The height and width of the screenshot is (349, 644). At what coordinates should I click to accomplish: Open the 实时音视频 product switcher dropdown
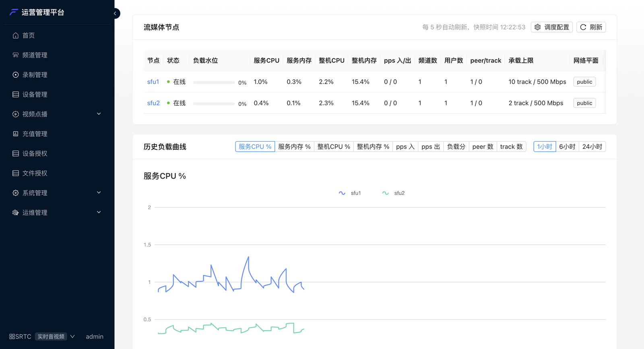(56, 337)
